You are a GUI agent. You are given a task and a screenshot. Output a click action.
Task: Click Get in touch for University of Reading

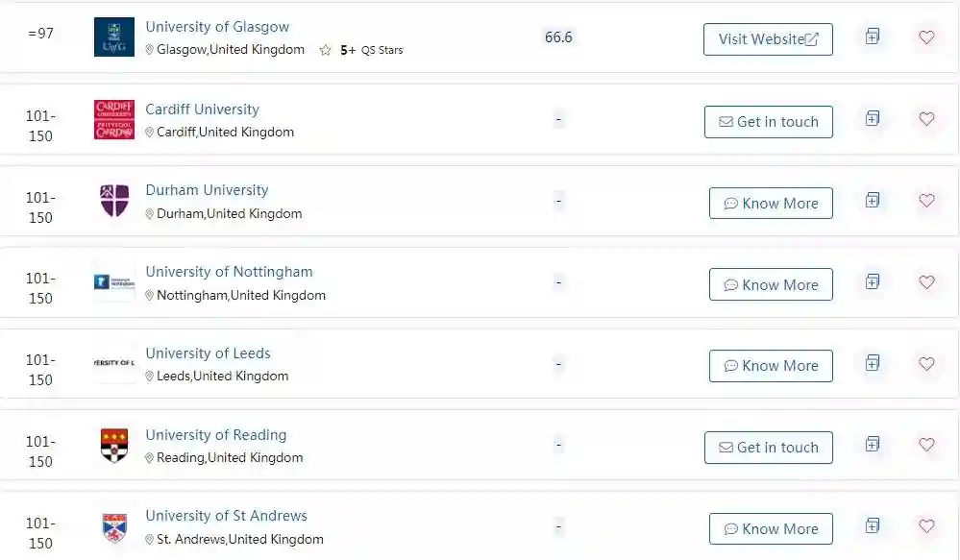coord(768,448)
